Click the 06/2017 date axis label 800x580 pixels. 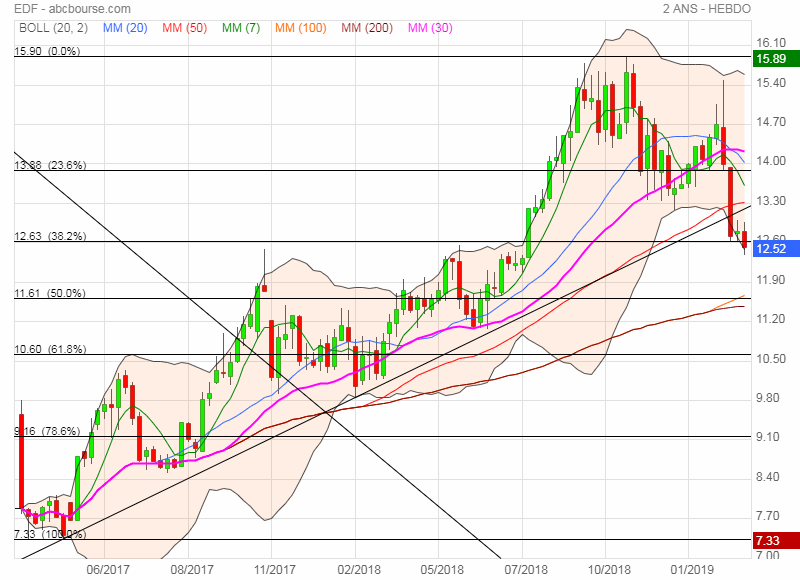[x=108, y=570]
